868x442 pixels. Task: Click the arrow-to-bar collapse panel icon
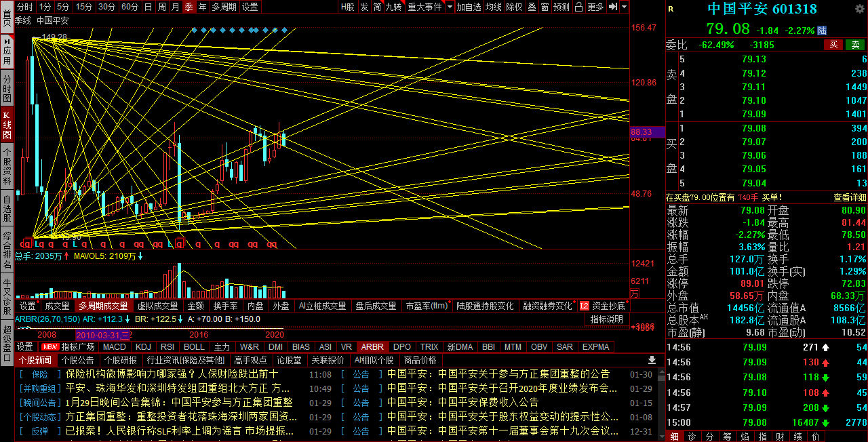pyautogui.click(x=612, y=7)
